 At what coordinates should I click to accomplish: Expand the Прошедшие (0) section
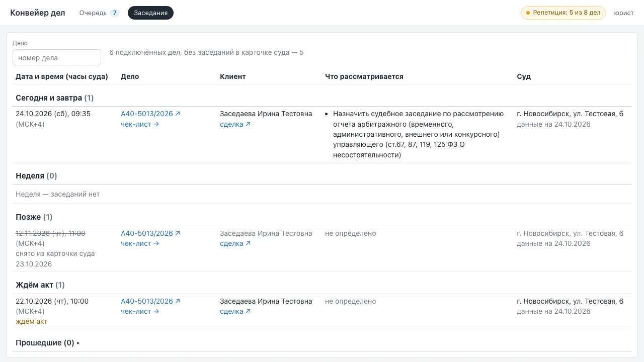click(x=48, y=343)
